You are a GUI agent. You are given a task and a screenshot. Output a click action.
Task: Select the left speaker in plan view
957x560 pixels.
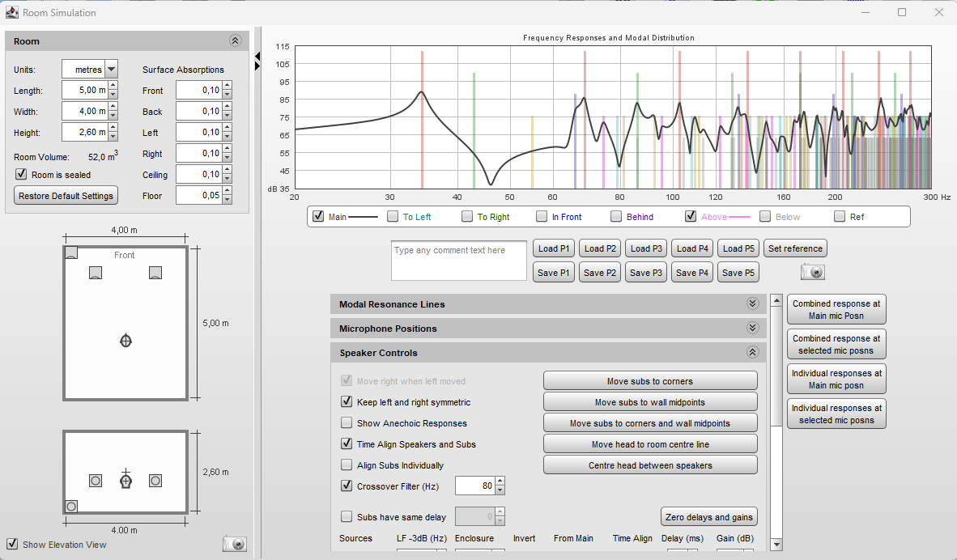click(x=96, y=273)
